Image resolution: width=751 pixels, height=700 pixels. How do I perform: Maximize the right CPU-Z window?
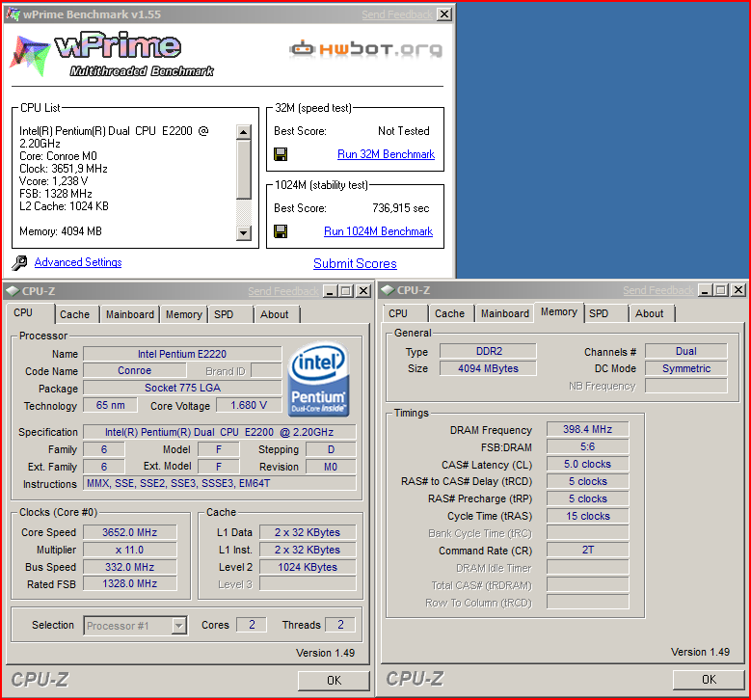point(721,290)
